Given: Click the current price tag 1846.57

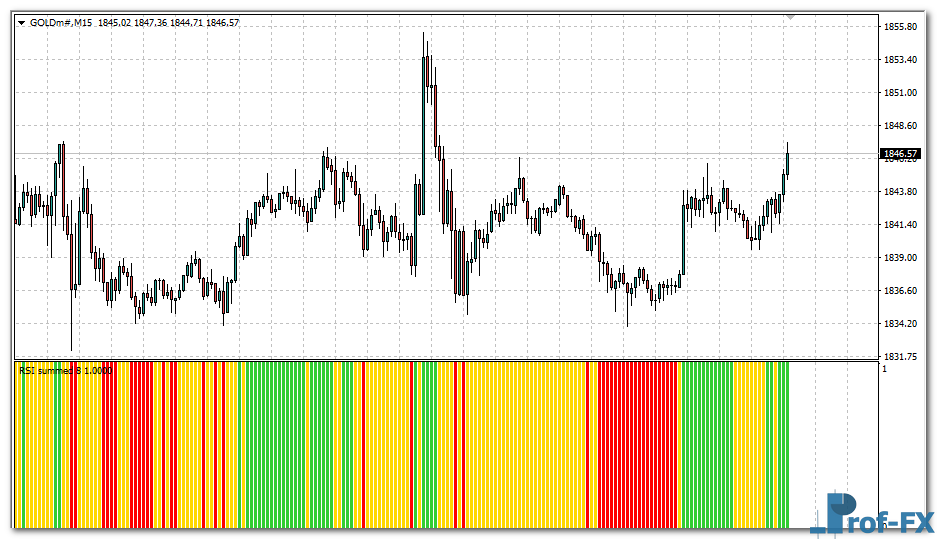Looking at the screenshot, I should click(x=898, y=154).
